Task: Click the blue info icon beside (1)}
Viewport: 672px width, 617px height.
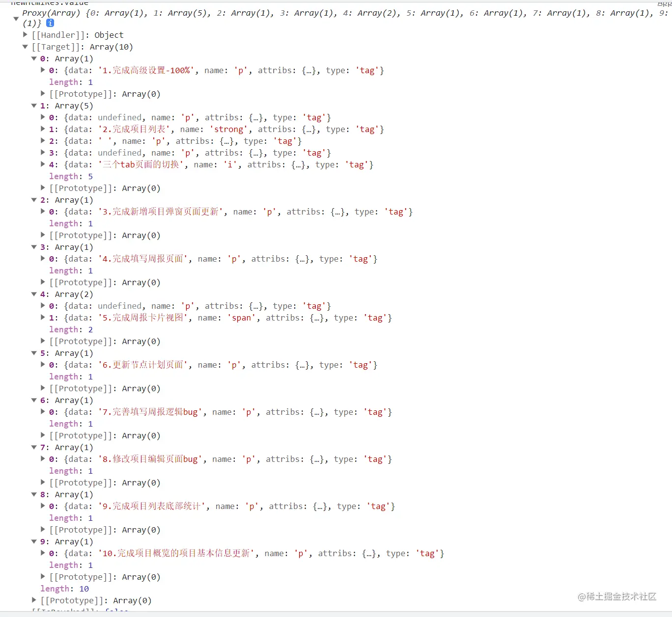Action: click(50, 23)
